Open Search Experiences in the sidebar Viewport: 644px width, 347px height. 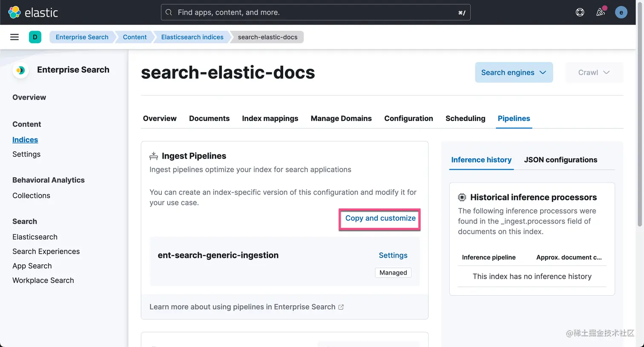[46, 252]
